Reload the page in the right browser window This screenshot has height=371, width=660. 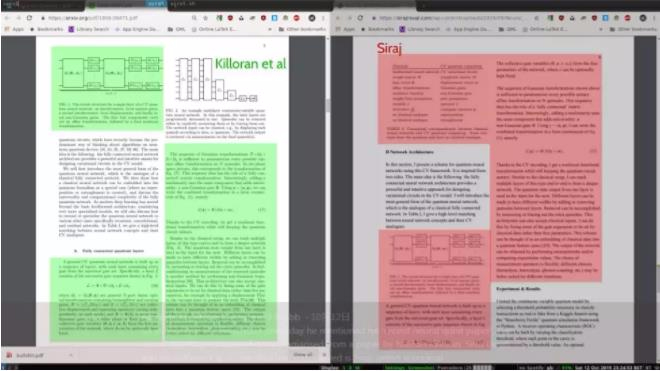(360, 18)
